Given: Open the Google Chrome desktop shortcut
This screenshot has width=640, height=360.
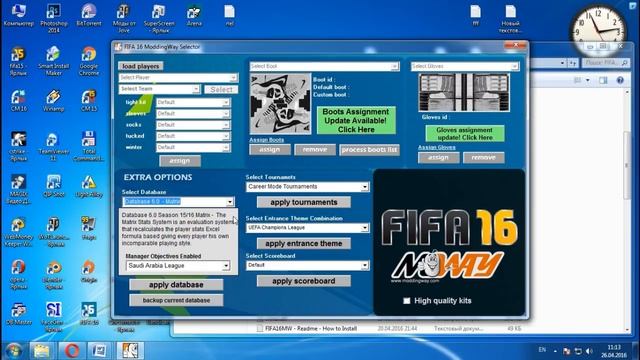Looking at the screenshot, I should point(89,61).
